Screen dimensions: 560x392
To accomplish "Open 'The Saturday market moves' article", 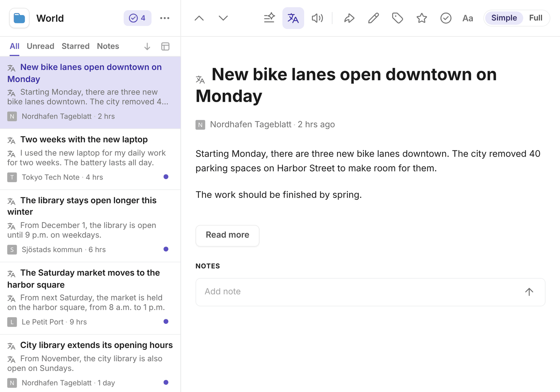I will pyautogui.click(x=90, y=298).
